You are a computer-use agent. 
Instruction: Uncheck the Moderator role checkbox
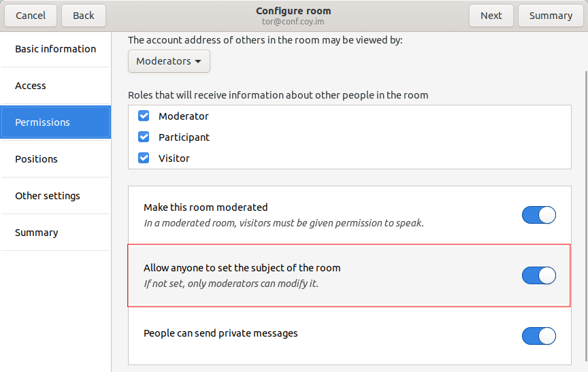pyautogui.click(x=144, y=116)
